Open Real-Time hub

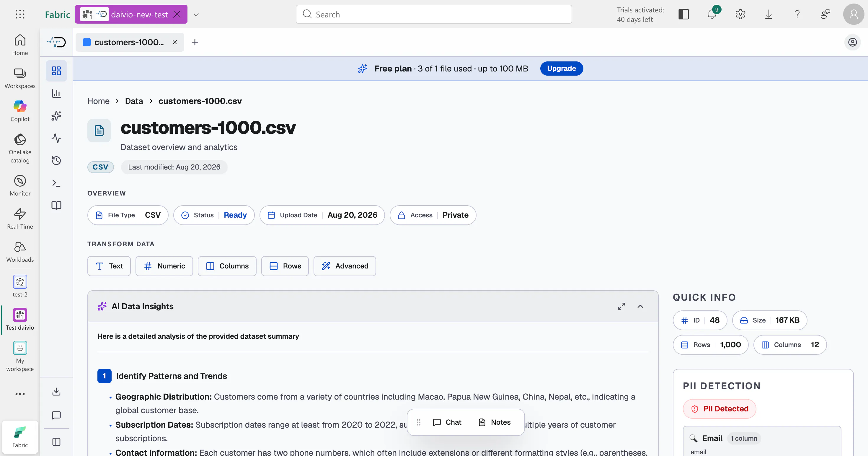[20, 218]
